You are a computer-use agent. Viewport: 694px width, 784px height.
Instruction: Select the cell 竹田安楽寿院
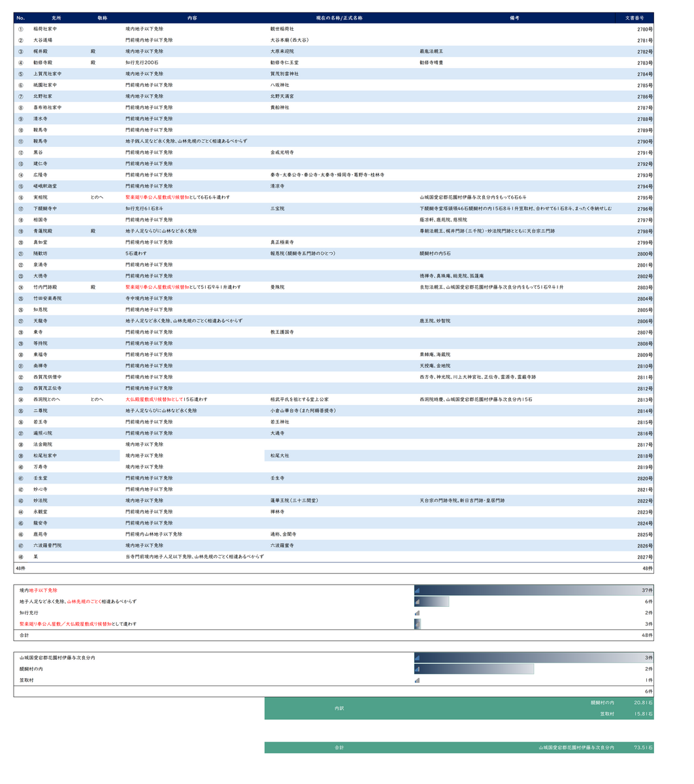point(48,298)
